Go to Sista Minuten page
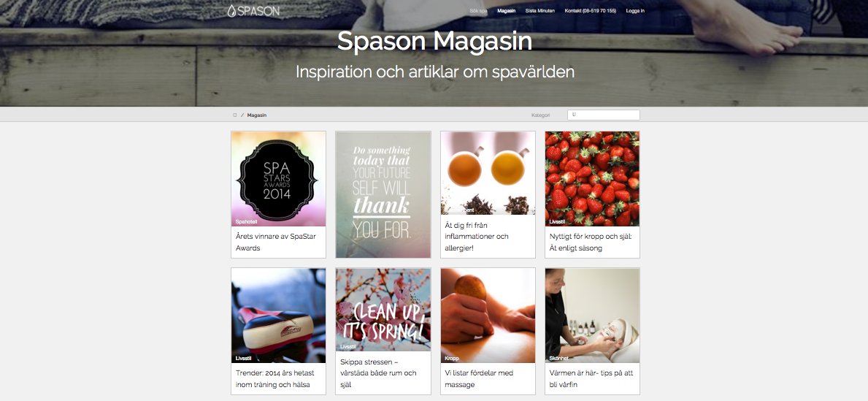868x401 pixels. [540, 10]
